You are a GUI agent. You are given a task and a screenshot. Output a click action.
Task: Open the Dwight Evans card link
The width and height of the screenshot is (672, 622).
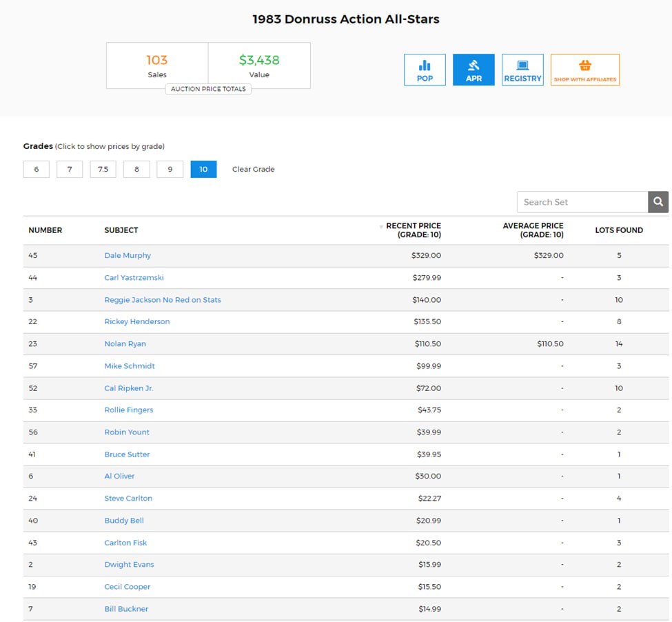point(129,565)
